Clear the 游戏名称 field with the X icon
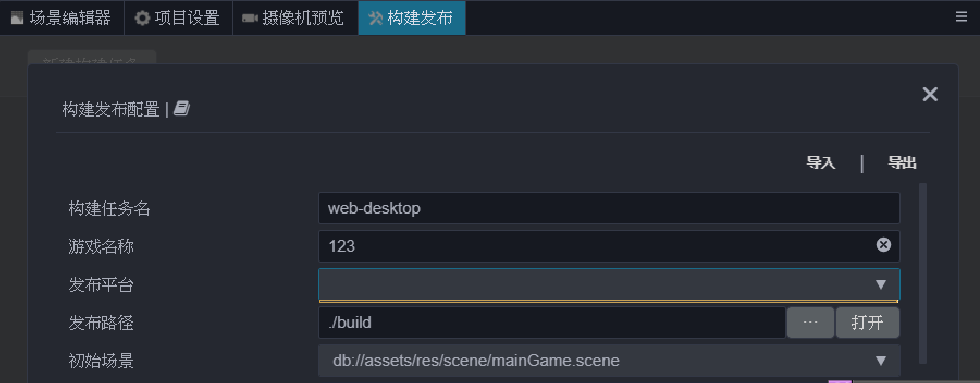The height and width of the screenshot is (383, 980). 883,245
